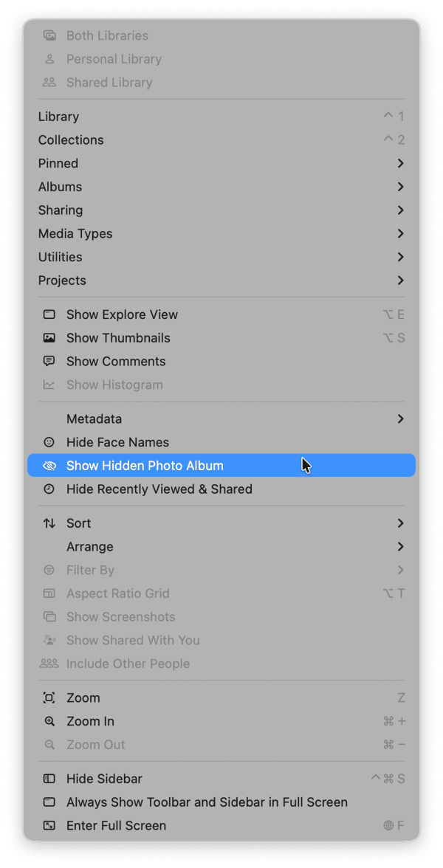Screen dimensions: 443x868
Task: Enable Show Thumbnails
Action: pos(118,337)
